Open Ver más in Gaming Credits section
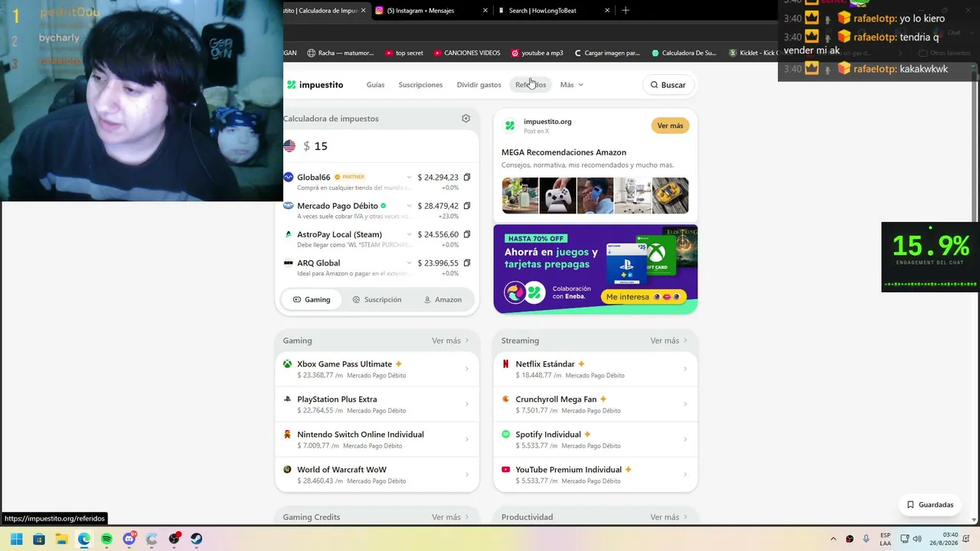980x551 pixels. [450, 517]
